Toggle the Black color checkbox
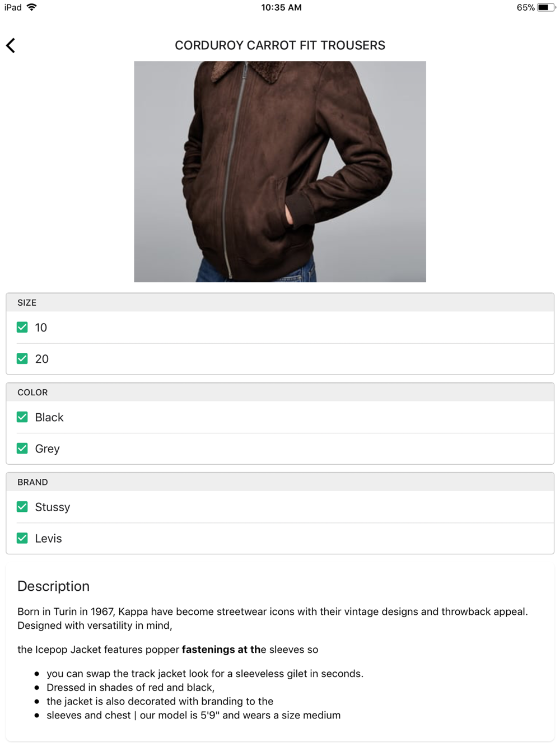 pyautogui.click(x=22, y=417)
